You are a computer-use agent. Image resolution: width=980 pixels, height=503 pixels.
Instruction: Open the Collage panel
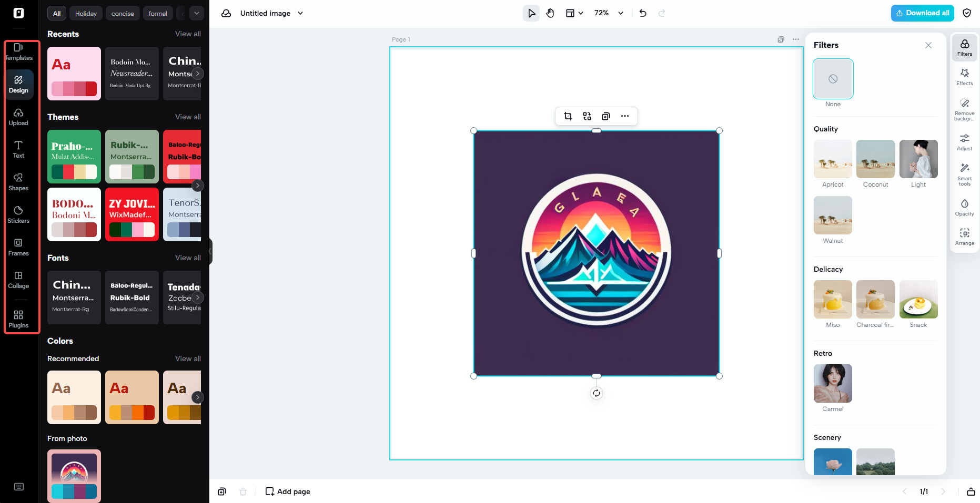point(18,280)
